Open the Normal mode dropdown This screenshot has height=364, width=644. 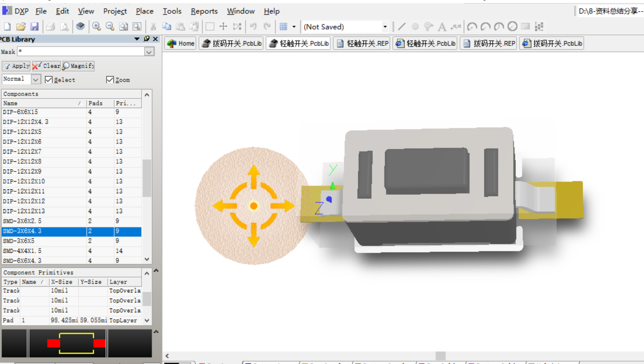(35, 79)
